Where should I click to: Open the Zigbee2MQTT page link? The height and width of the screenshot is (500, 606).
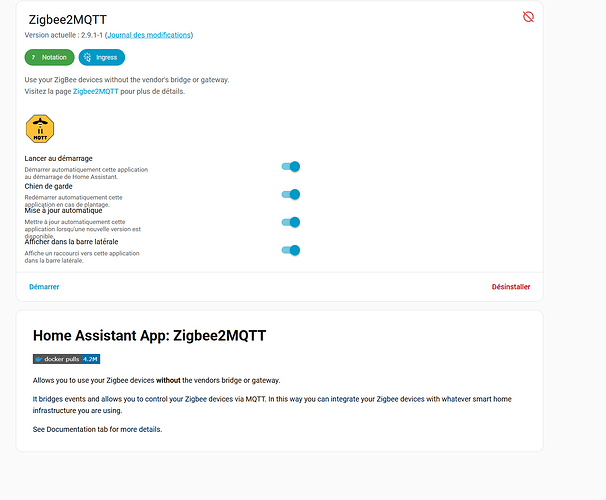[96, 92]
